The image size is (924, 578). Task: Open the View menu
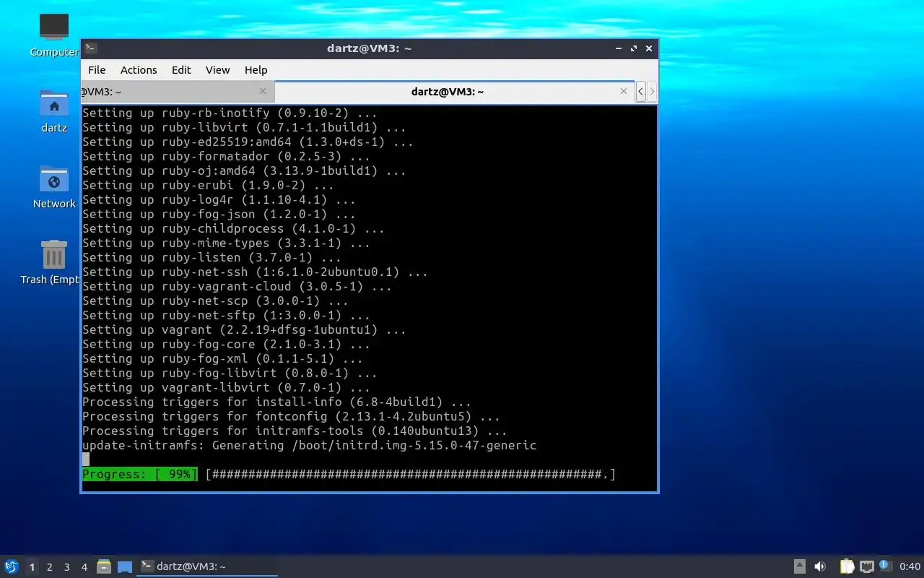(217, 70)
